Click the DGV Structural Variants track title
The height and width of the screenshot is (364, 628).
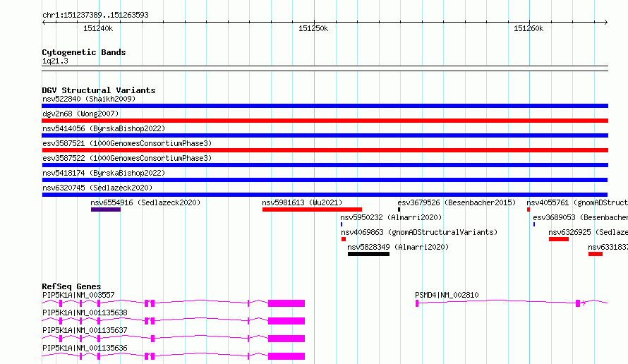click(x=99, y=90)
